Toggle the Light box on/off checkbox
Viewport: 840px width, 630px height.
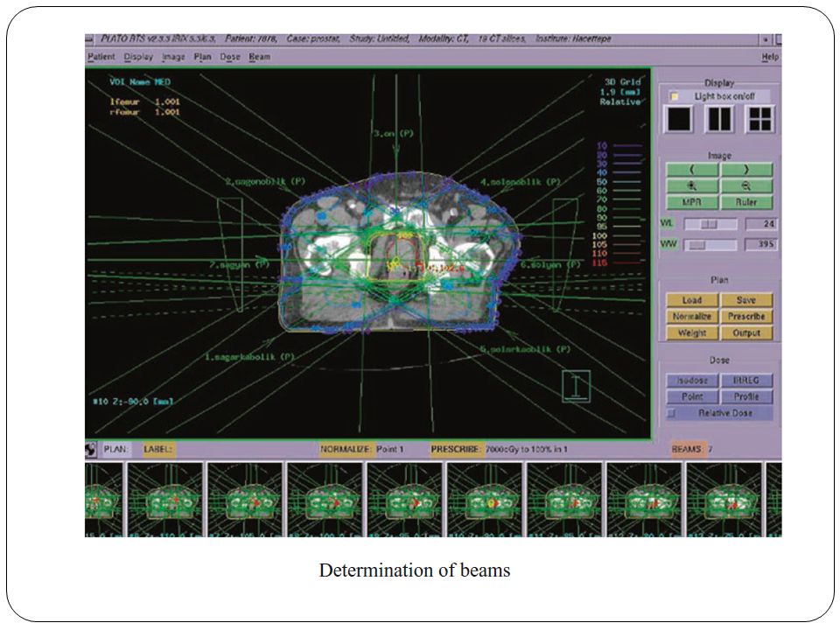click(675, 96)
